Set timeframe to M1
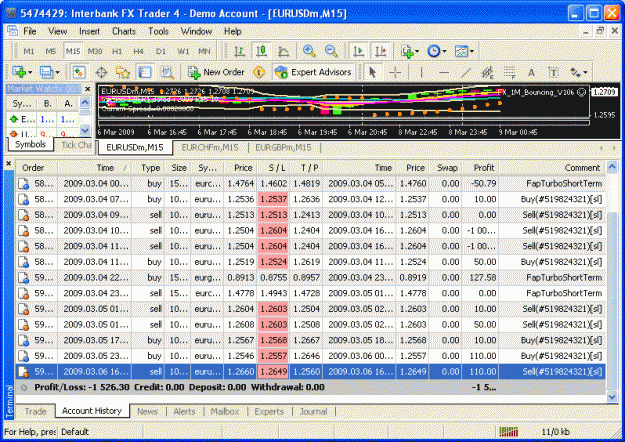 coord(29,51)
